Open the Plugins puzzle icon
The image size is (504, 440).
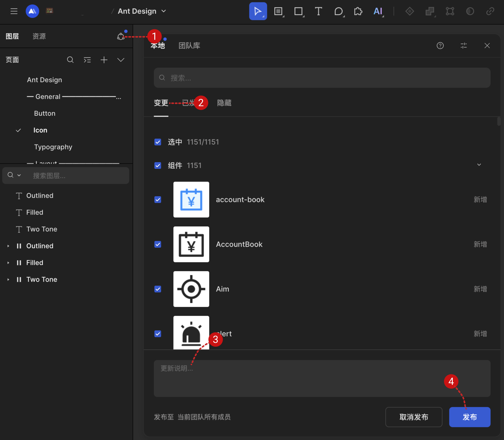tap(358, 11)
